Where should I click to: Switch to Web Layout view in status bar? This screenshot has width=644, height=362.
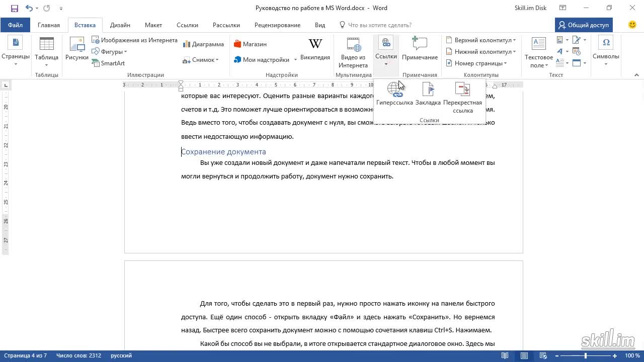tap(544, 355)
